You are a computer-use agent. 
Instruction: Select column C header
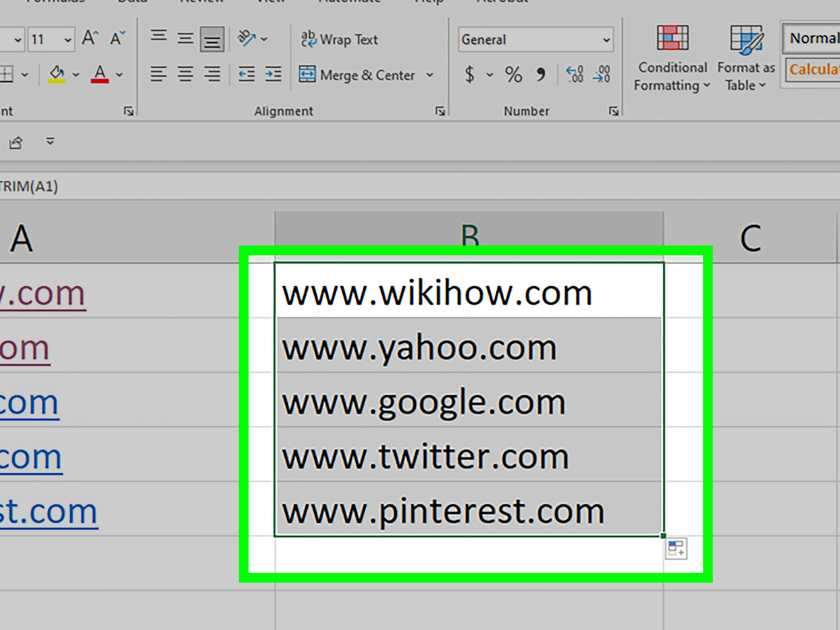click(x=750, y=238)
